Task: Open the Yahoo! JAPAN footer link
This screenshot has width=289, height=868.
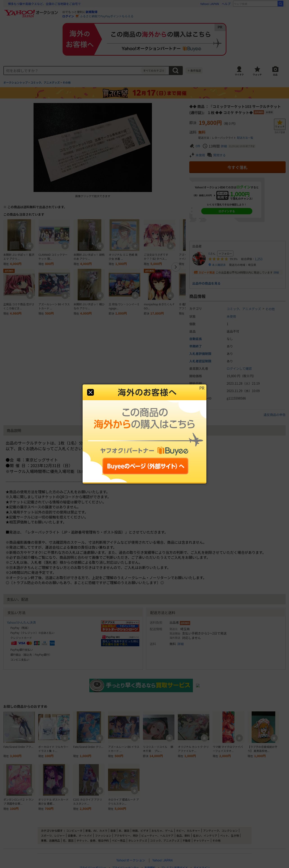Action: pyautogui.click(x=162, y=860)
